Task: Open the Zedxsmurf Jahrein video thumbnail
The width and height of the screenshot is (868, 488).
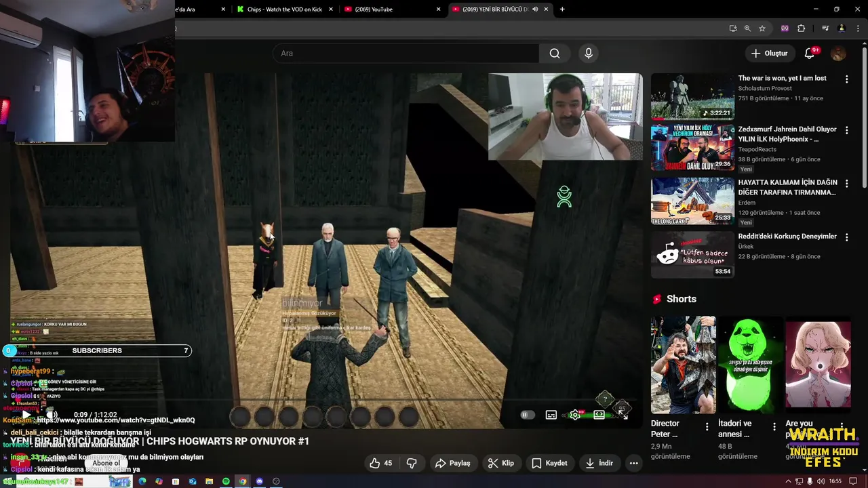Action: [692, 148]
